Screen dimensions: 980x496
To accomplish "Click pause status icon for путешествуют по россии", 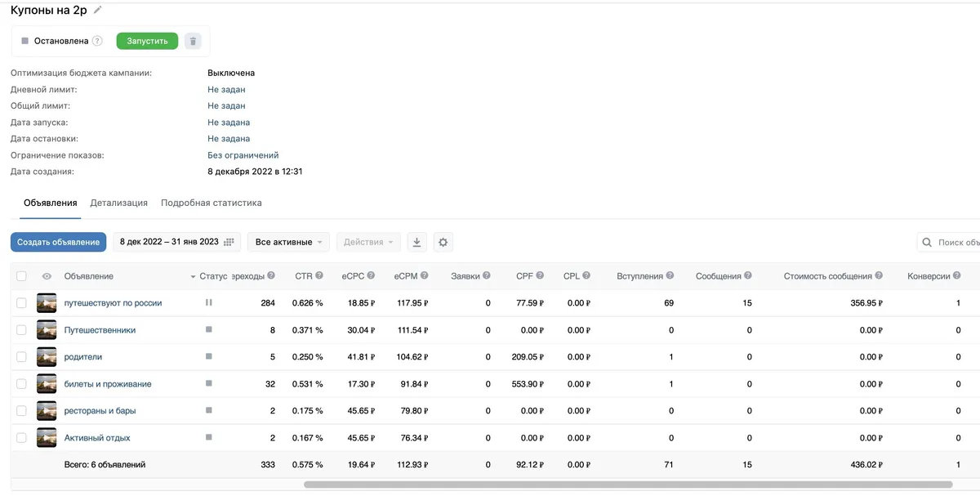I will [209, 302].
